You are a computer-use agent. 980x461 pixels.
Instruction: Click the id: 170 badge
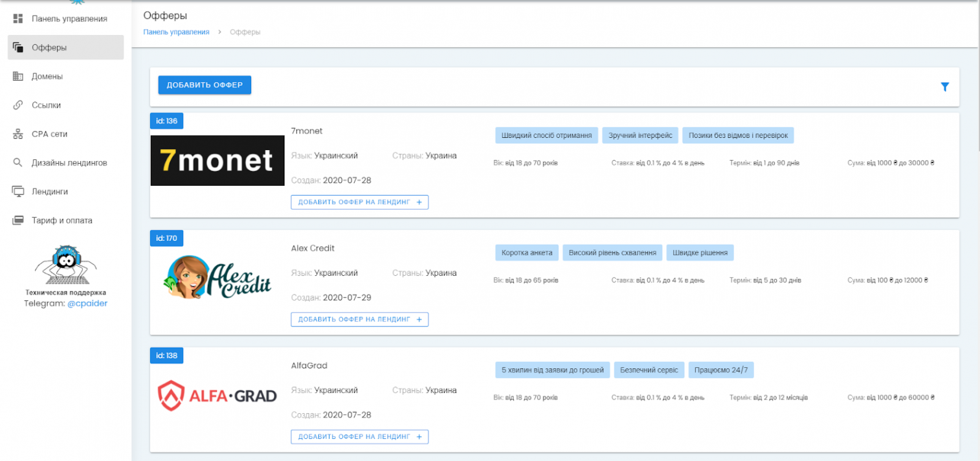(x=166, y=238)
